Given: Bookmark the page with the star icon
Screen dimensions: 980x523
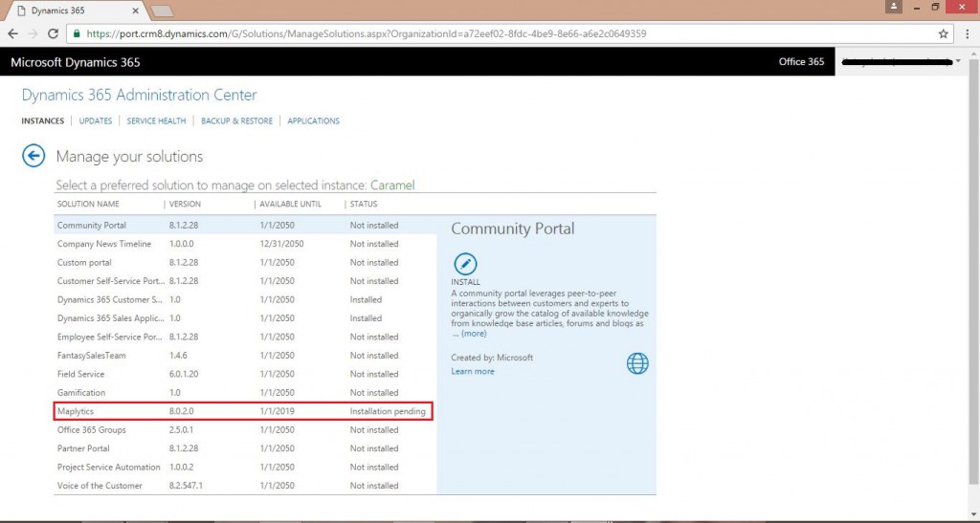Looking at the screenshot, I should click(943, 33).
